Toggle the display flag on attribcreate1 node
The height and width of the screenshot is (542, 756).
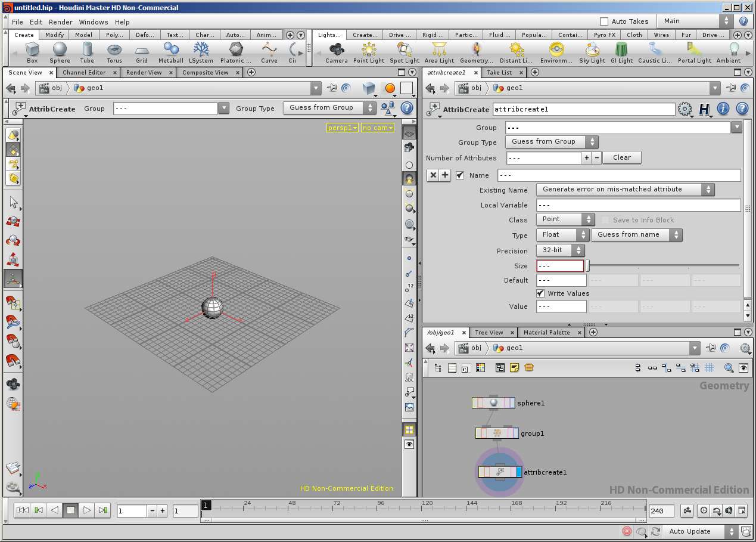tap(519, 472)
